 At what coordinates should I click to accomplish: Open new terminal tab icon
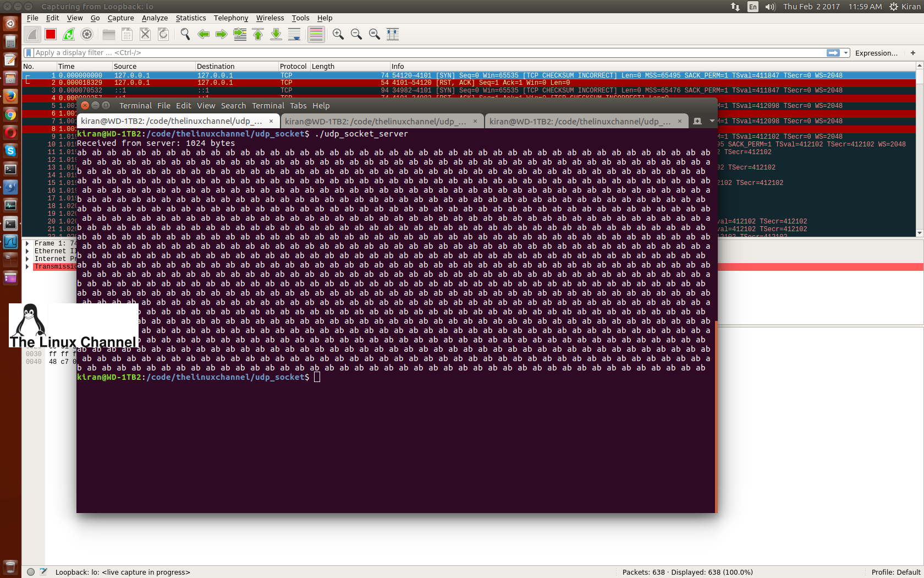[x=697, y=121]
